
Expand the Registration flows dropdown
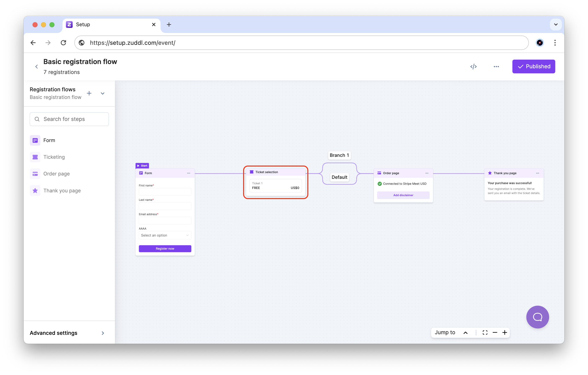[x=103, y=93]
